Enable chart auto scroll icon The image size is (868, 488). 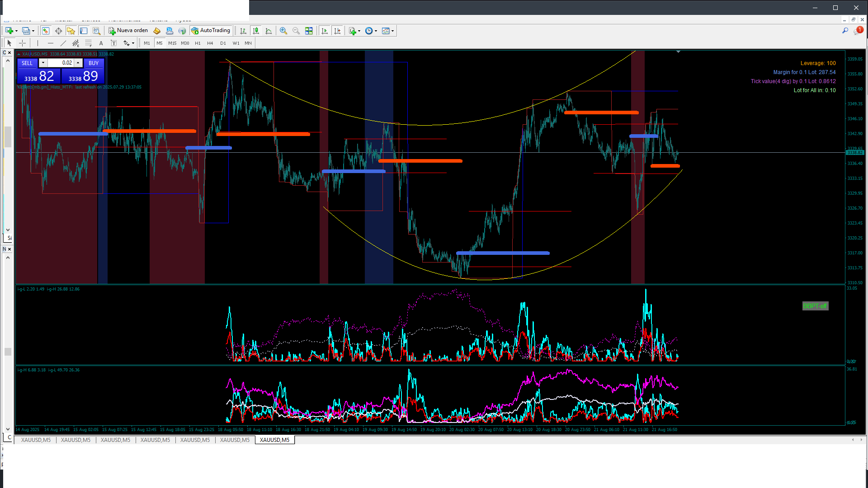pyautogui.click(x=325, y=31)
